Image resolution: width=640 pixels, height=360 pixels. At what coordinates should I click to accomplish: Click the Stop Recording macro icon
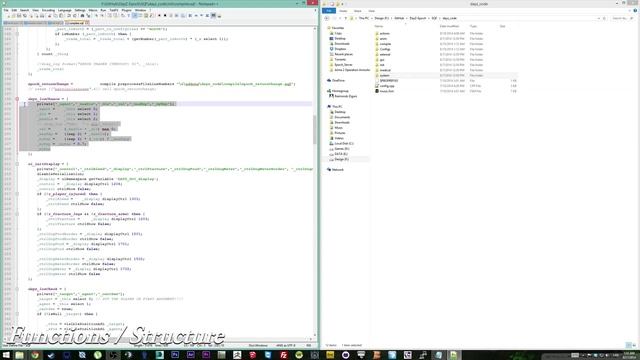pyautogui.click(x=165, y=16)
